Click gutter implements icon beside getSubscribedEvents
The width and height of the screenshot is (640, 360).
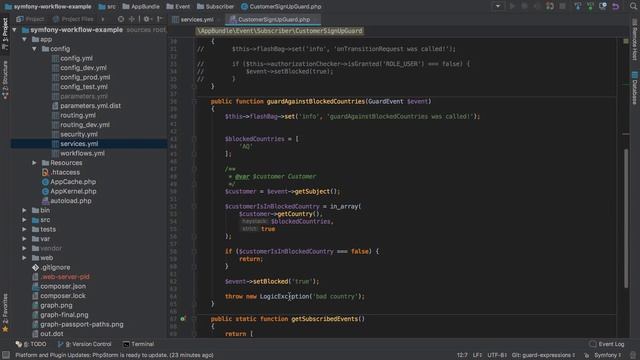183,319
